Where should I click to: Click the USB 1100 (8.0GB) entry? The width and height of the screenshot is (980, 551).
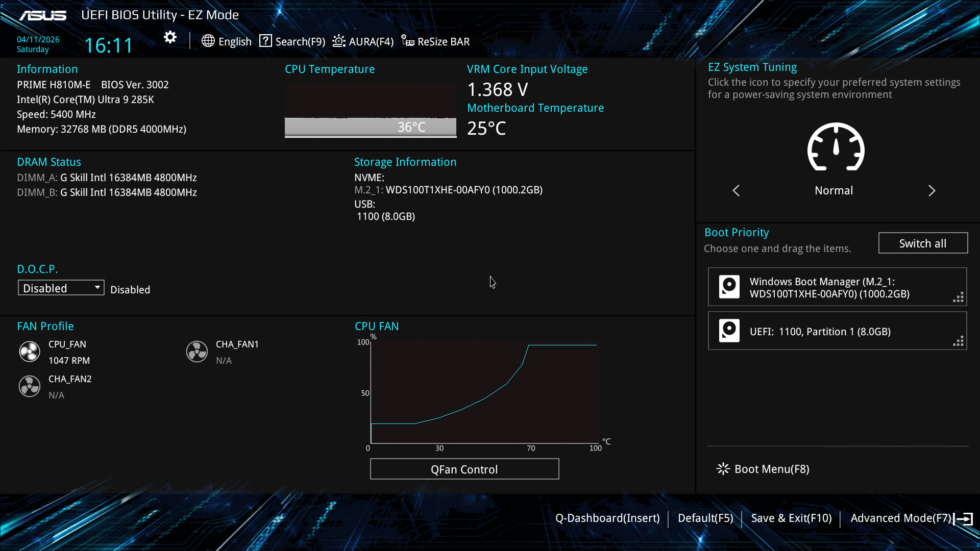coord(386,216)
